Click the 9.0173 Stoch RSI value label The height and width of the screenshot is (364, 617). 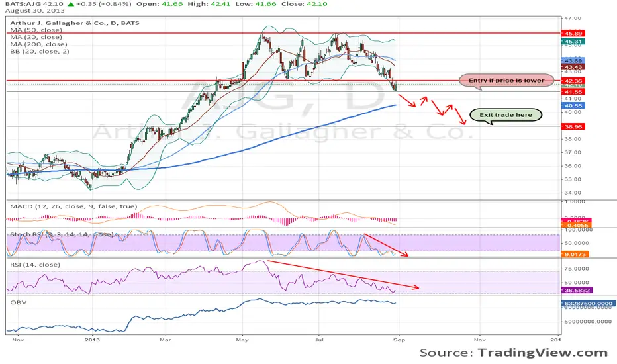575,254
